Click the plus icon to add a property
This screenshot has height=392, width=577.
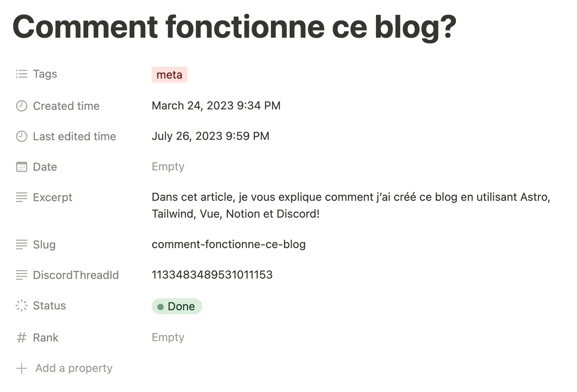point(22,368)
